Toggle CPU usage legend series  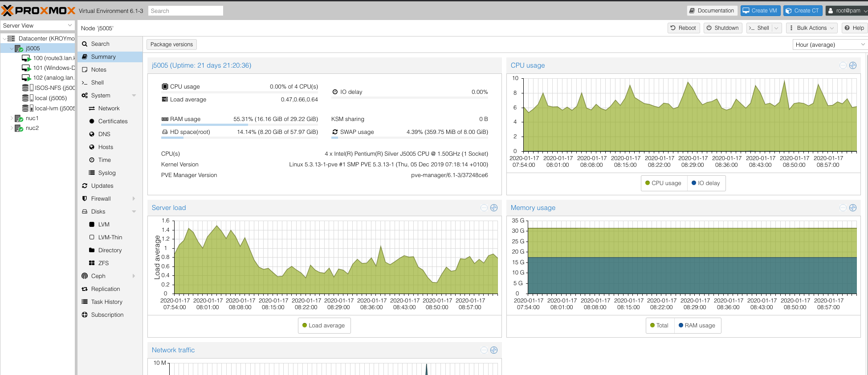(664, 183)
